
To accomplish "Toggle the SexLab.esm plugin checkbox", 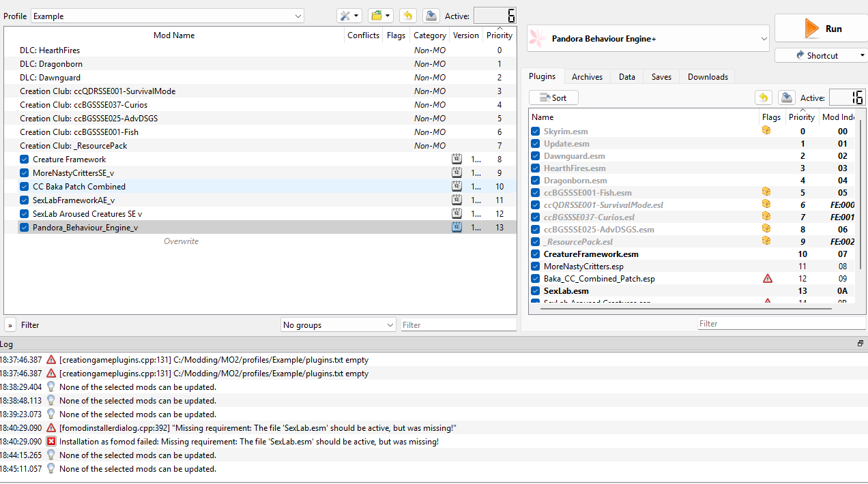I will (536, 290).
